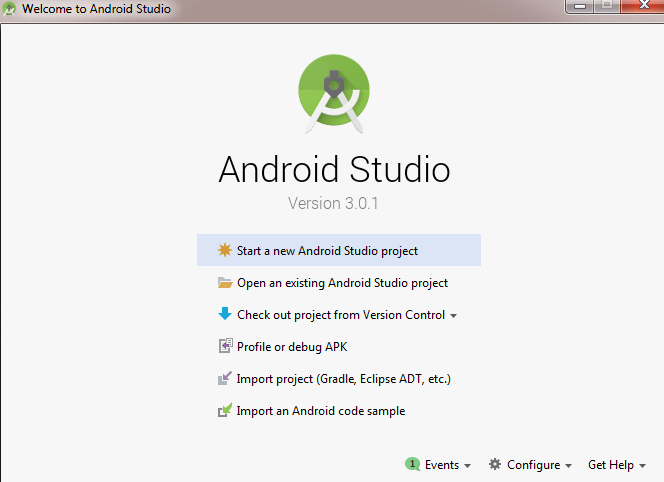Open the Events label
The image size is (664, 482).
tap(442, 465)
